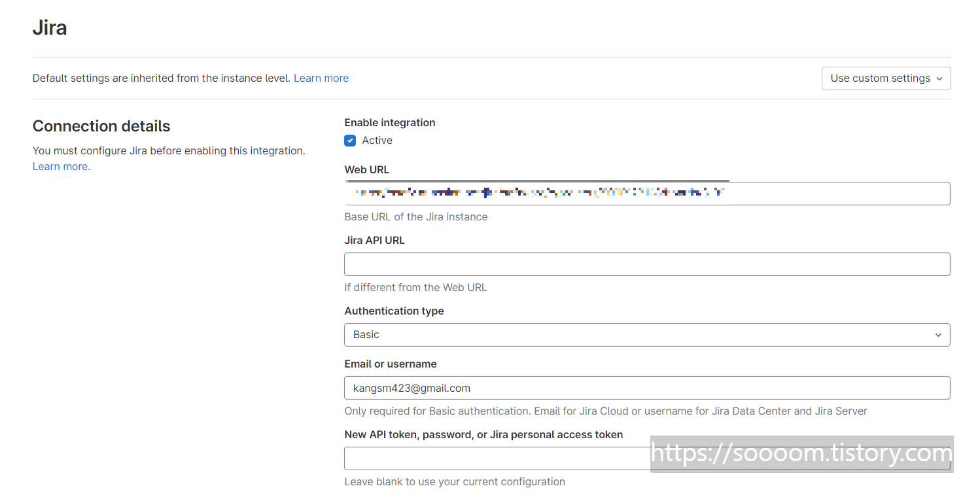Viewport: 980px width, 499px height.
Task: Select the Email or username field
Action: 647,388
